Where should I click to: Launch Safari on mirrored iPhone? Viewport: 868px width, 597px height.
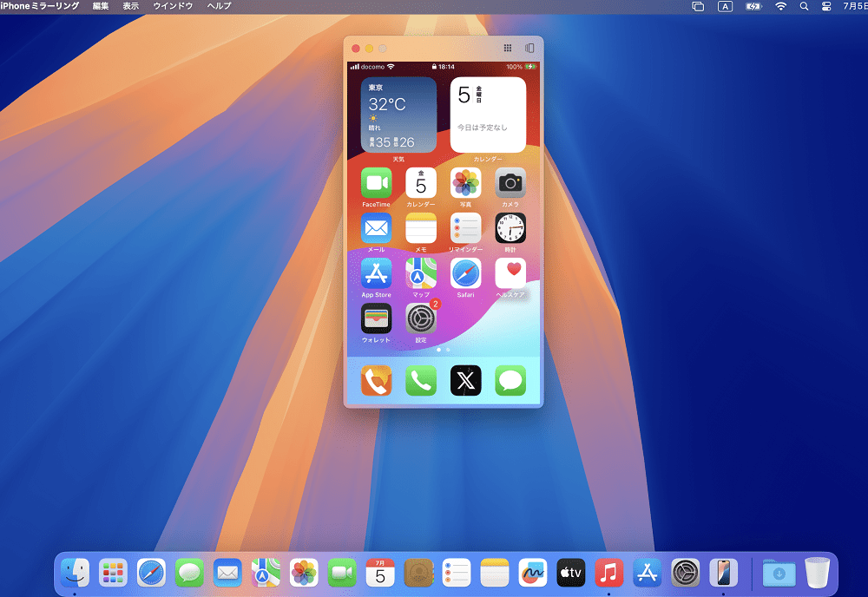(465, 273)
